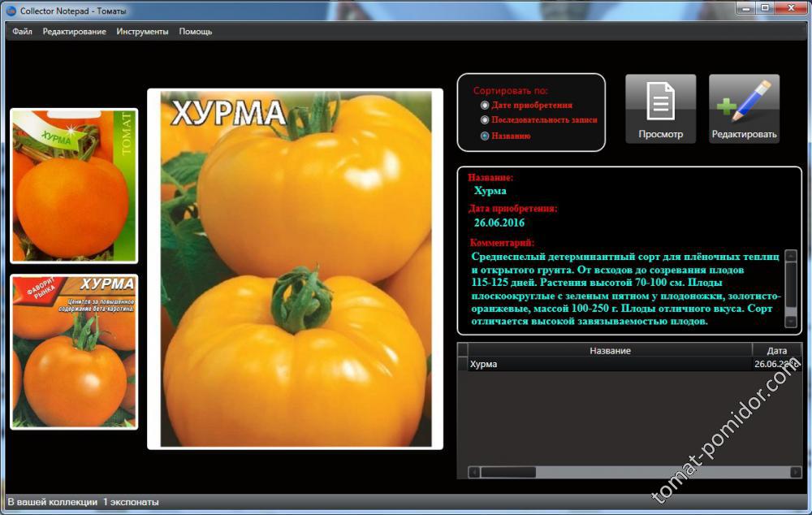Click the Редактировать pencil icon button
The height and width of the screenshot is (515, 812).
(744, 109)
